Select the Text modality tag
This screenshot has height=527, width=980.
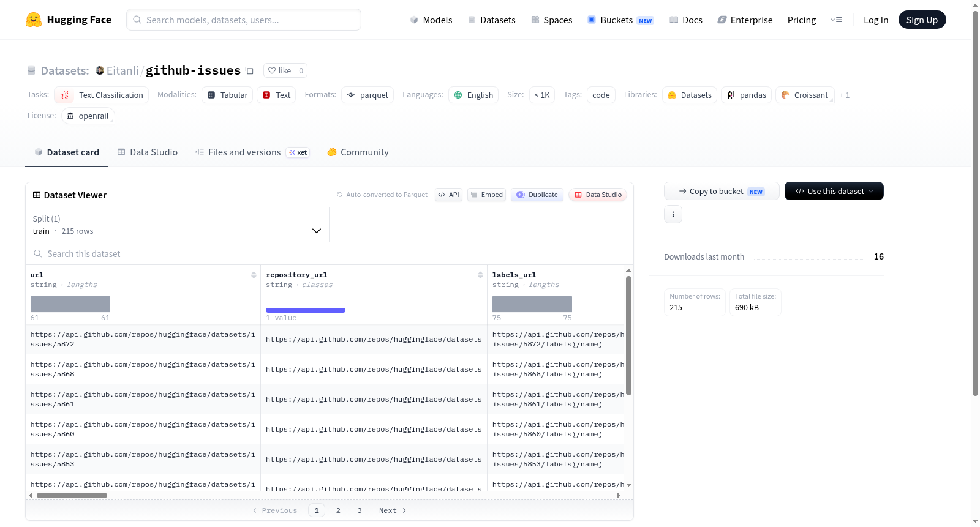coord(276,95)
